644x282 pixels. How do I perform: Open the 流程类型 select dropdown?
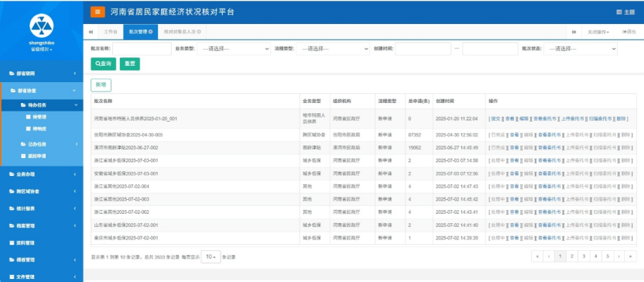[x=333, y=49]
